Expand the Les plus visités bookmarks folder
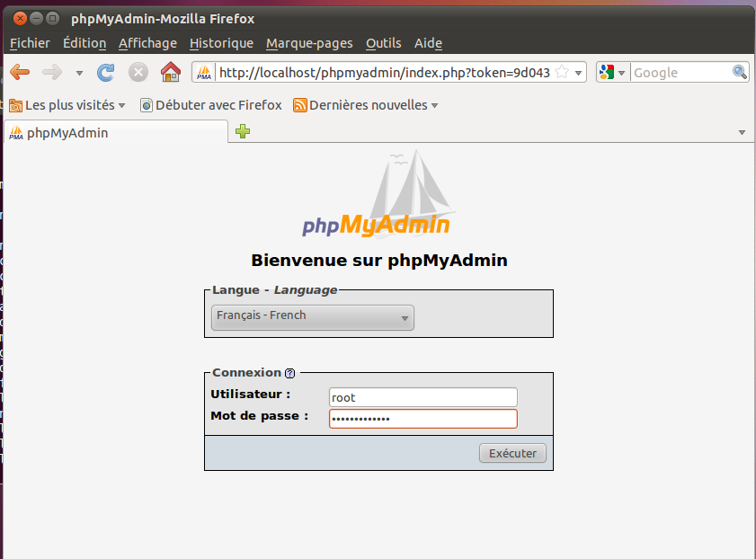This screenshot has height=559, width=756. click(x=67, y=105)
